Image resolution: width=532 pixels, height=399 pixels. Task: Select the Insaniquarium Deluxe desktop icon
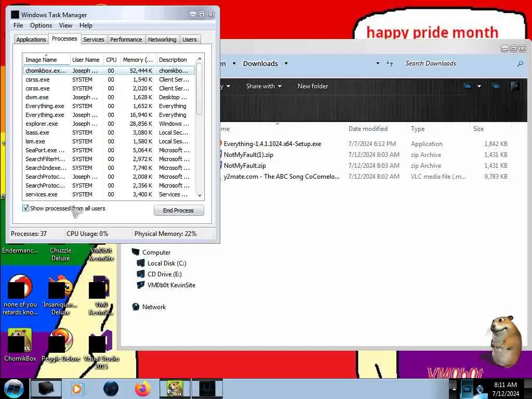coord(60,295)
